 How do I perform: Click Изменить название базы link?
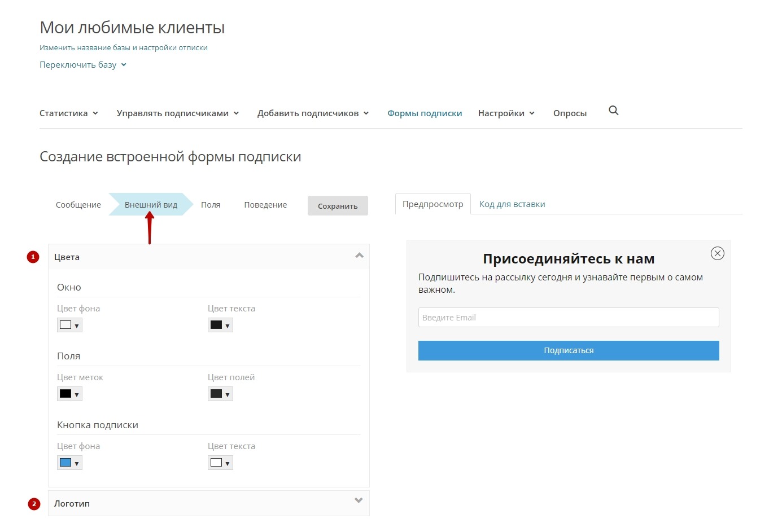point(123,48)
